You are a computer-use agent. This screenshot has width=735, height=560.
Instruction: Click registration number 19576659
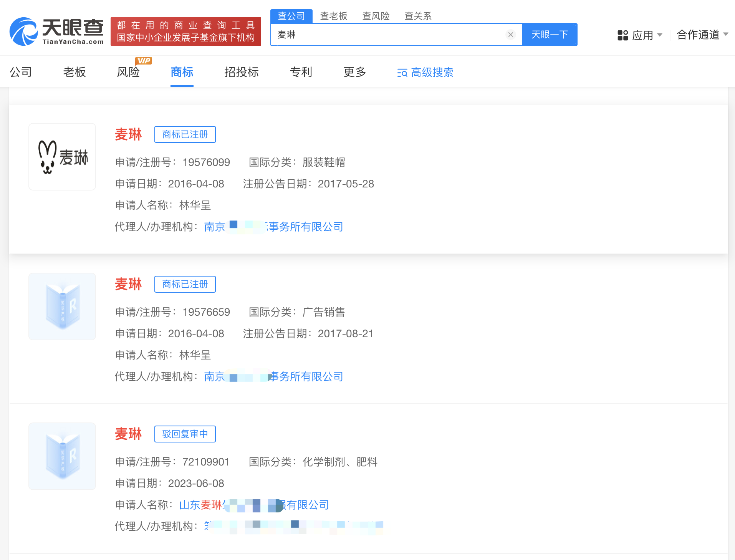click(206, 312)
